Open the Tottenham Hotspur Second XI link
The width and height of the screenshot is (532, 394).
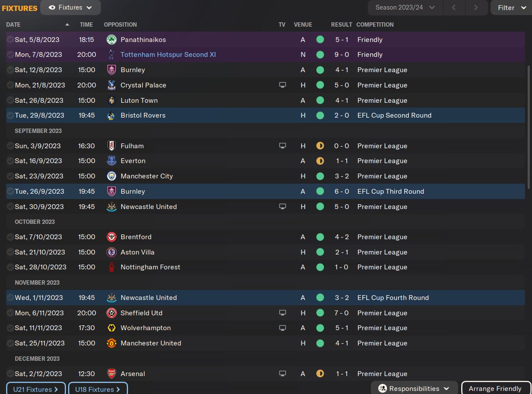(168, 55)
